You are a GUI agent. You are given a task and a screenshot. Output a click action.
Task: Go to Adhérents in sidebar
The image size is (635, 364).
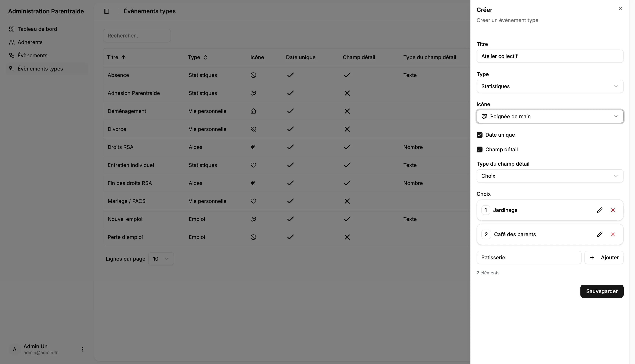click(x=30, y=42)
